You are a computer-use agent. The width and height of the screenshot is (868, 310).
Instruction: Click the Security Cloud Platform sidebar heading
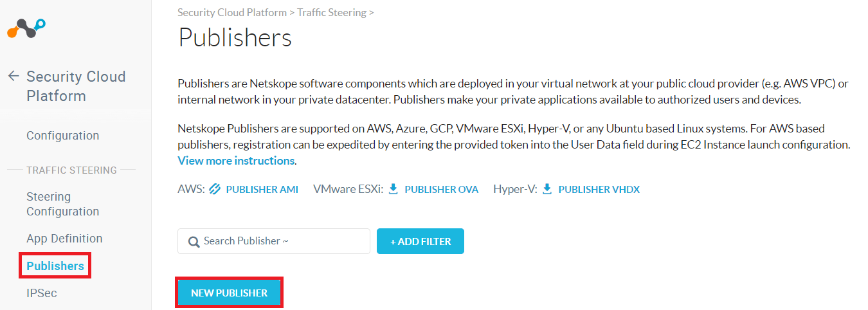pyautogui.click(x=76, y=86)
